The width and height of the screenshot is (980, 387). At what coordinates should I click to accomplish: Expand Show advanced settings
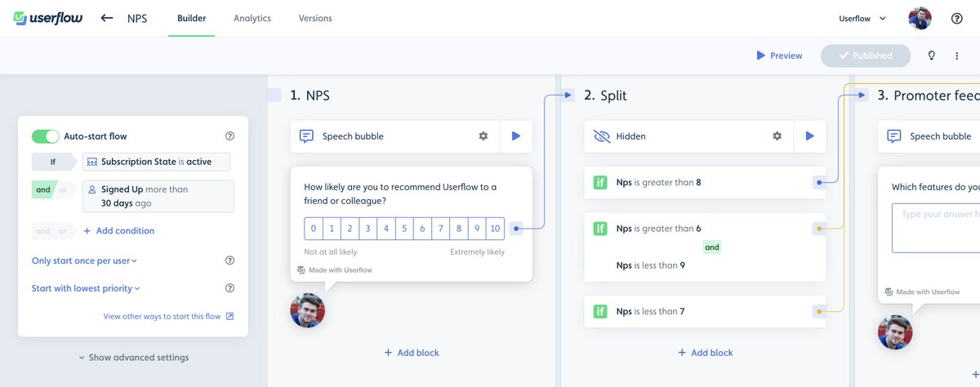click(x=133, y=357)
